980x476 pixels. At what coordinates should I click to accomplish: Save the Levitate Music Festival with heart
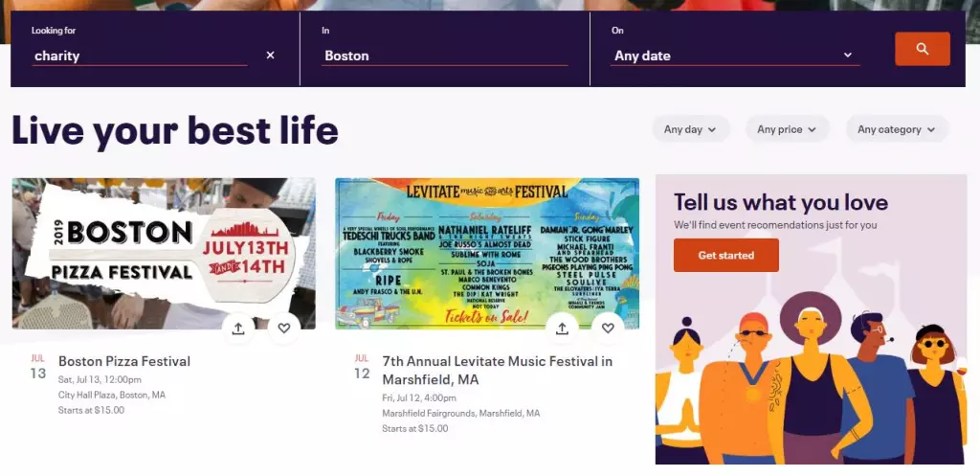point(608,329)
